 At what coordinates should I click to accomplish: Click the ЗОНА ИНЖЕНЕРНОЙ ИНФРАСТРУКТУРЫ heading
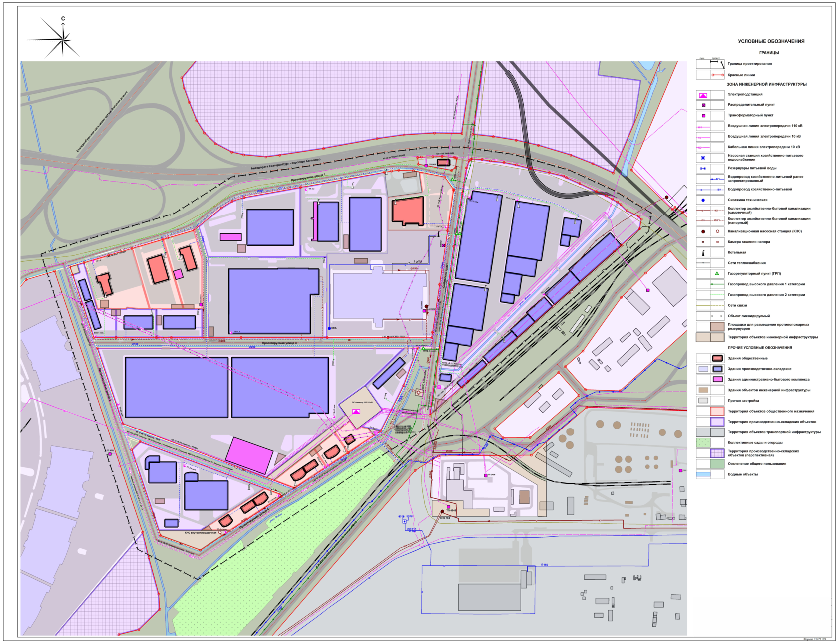coord(766,84)
